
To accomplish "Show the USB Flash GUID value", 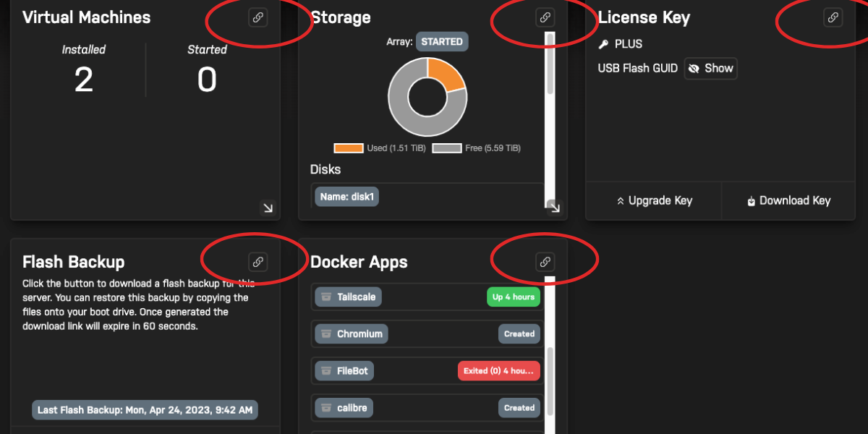I will tap(710, 68).
